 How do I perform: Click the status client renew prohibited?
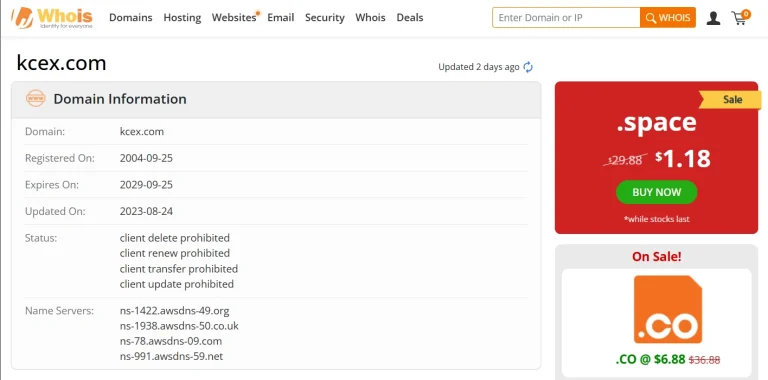(175, 253)
